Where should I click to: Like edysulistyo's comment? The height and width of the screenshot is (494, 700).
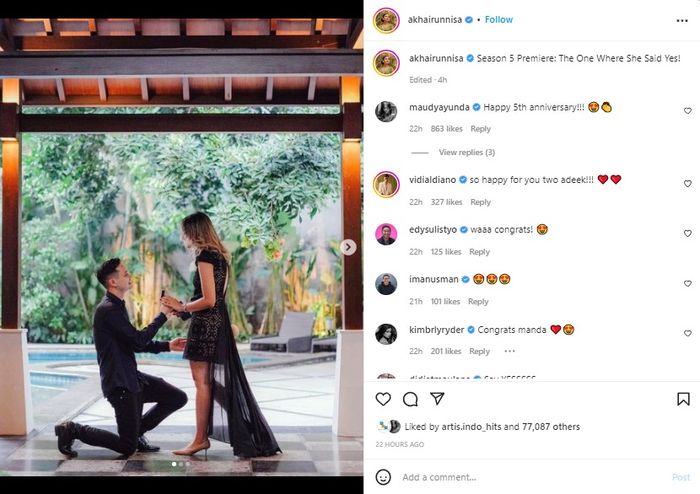687,234
